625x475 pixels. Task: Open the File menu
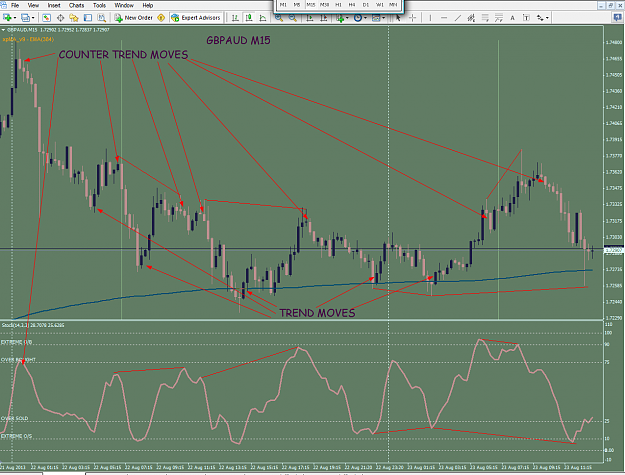tap(15, 5)
